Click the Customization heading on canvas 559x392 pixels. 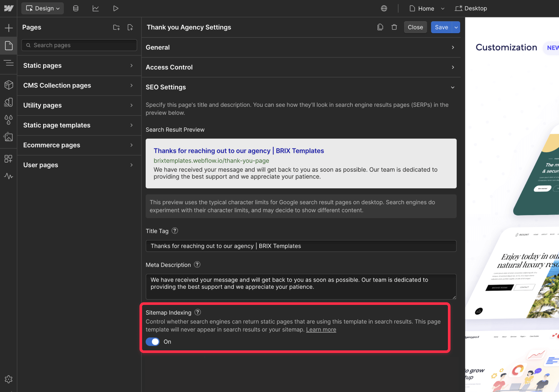(506, 47)
